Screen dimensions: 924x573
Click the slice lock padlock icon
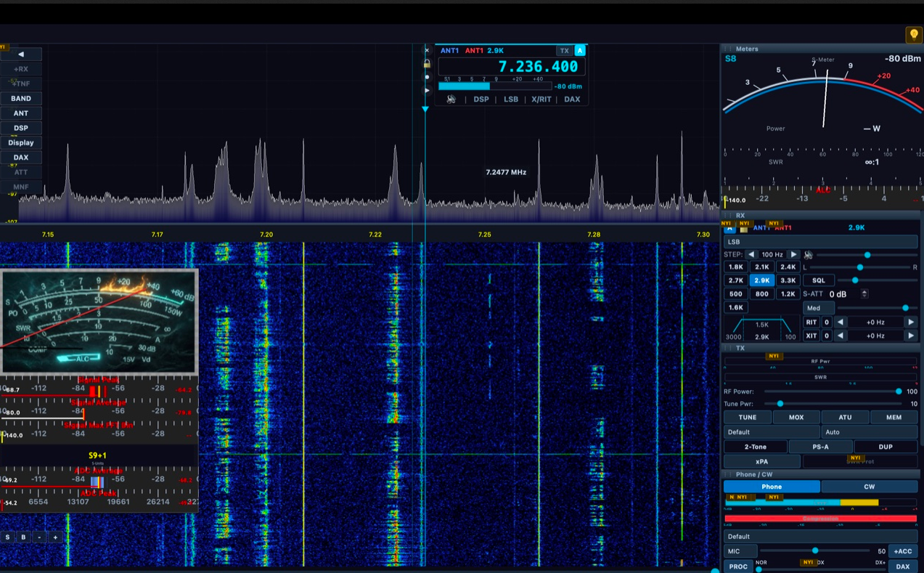tap(427, 64)
